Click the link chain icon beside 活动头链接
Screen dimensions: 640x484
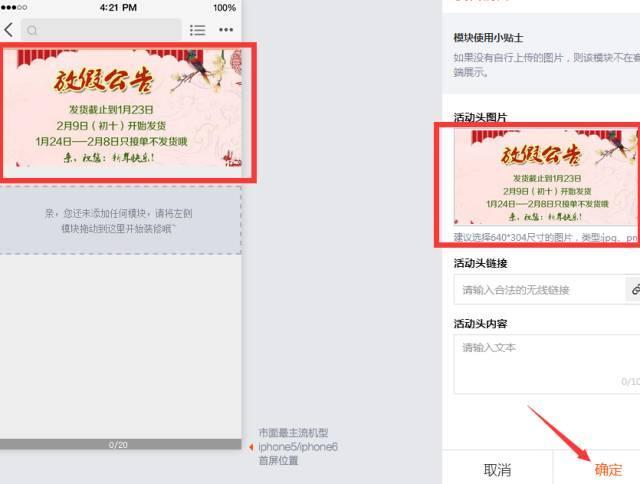pos(633,289)
